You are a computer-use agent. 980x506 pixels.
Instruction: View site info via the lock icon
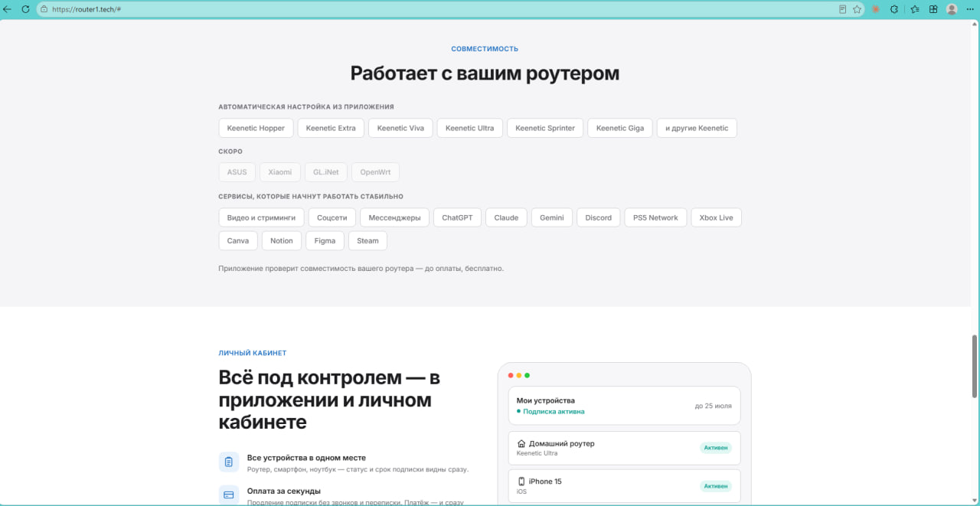pyautogui.click(x=44, y=9)
